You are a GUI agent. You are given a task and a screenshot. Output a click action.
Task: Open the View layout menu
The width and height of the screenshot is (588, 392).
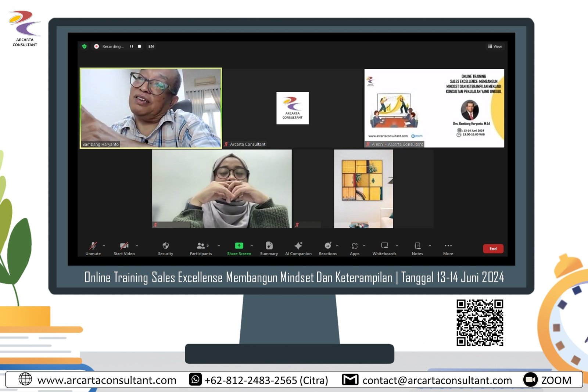click(495, 47)
